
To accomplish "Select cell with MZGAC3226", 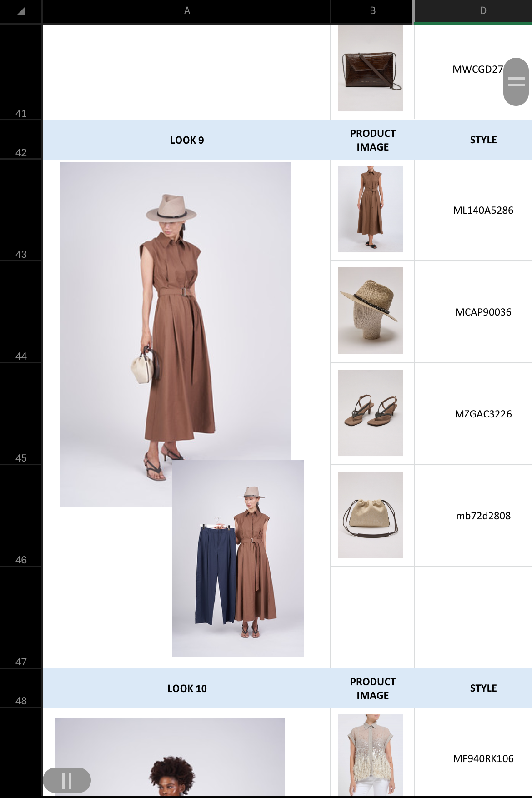I will click(473, 414).
